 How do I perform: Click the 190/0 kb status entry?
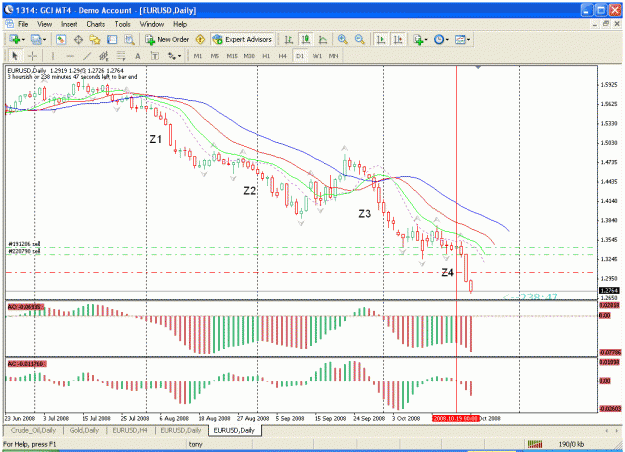point(571,444)
